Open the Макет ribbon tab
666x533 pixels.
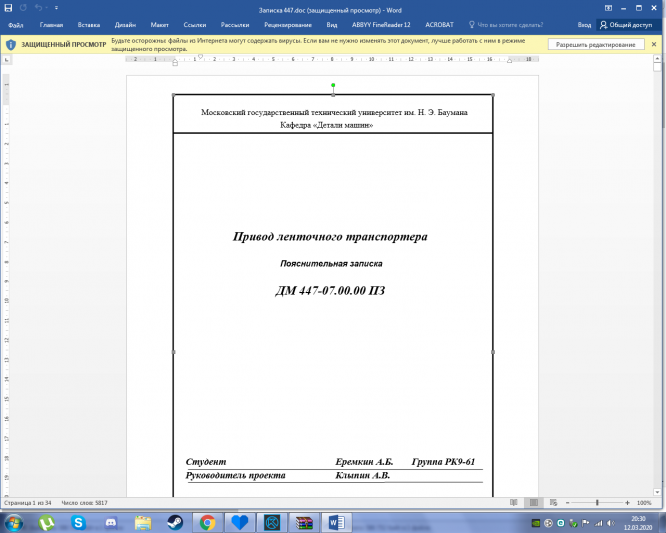(159, 25)
